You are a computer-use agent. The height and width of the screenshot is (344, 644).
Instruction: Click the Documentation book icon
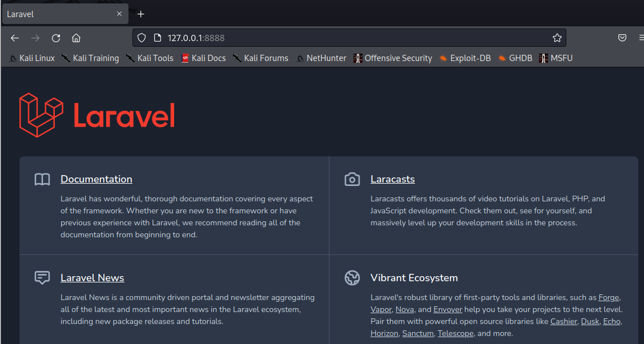point(42,179)
